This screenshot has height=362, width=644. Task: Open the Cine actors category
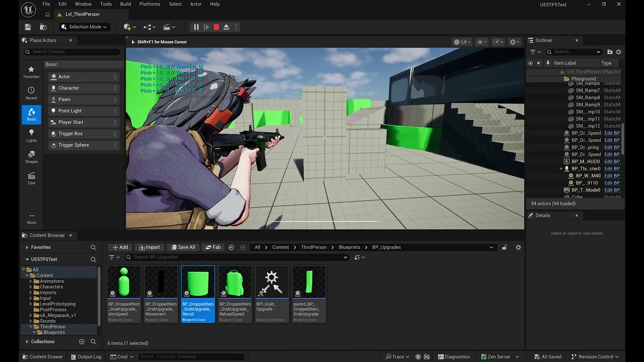pos(31,178)
